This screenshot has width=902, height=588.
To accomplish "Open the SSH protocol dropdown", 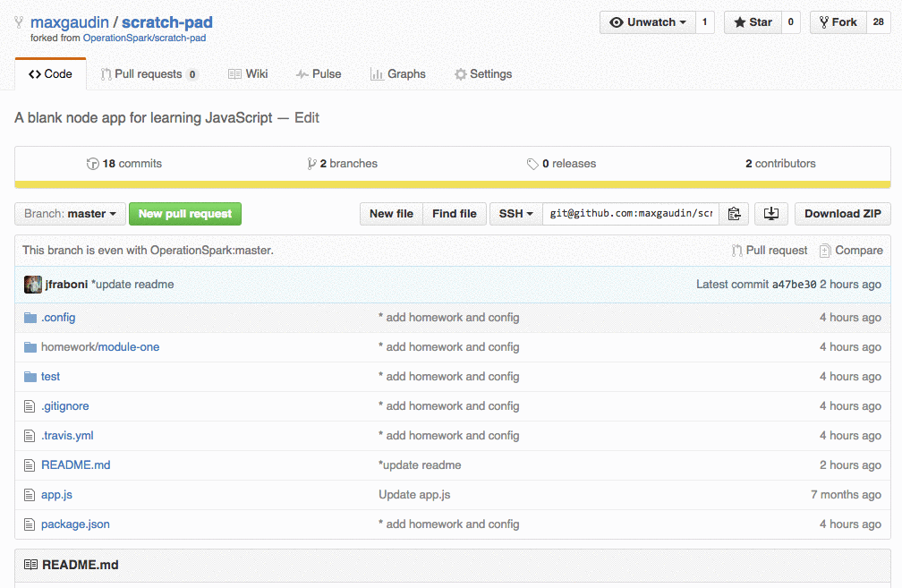I will click(516, 213).
